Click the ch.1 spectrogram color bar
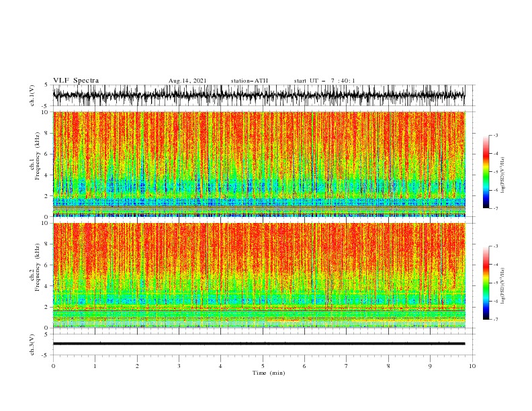The image size is (532, 411). point(486,172)
